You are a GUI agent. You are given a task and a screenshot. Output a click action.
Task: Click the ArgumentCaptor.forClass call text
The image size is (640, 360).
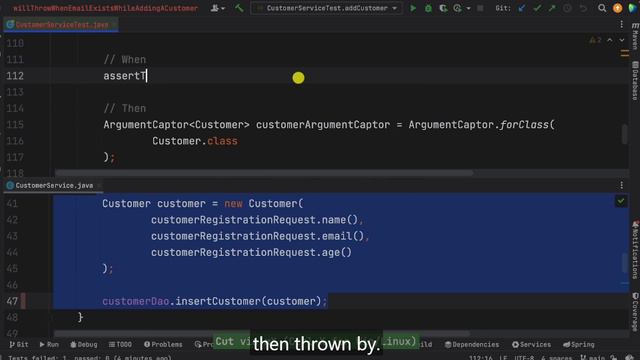click(x=481, y=125)
